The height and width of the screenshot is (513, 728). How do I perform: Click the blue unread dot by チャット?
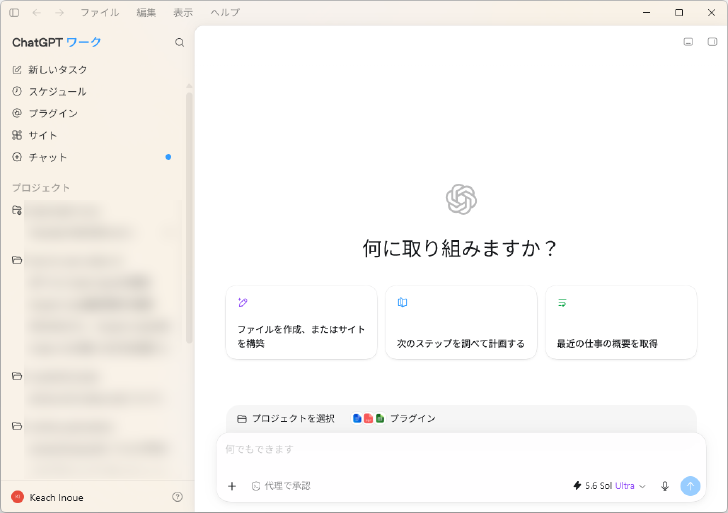(168, 157)
